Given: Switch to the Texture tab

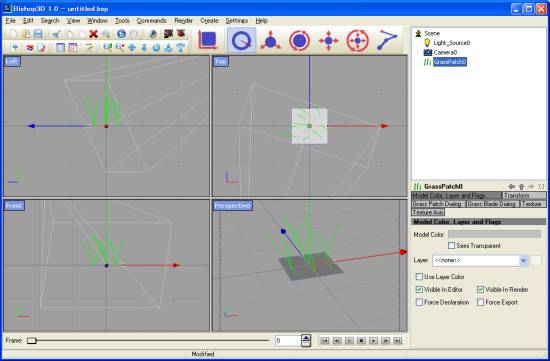Looking at the screenshot, I should [533, 204].
